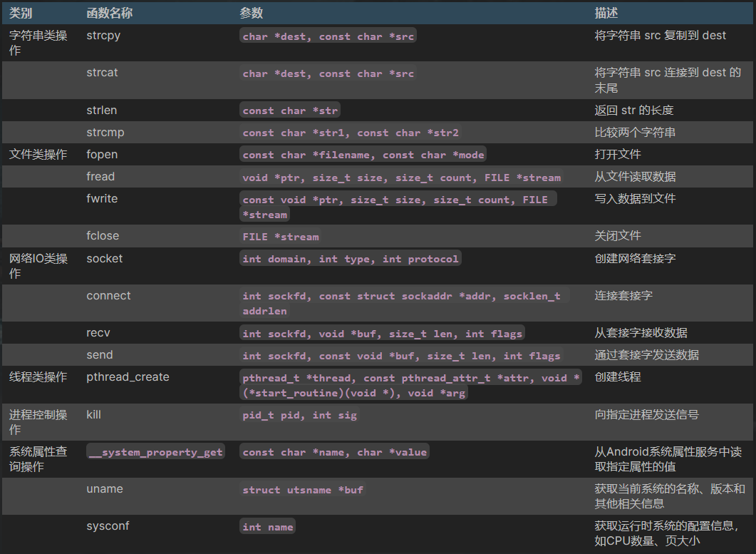Viewport: 756px width, 554px height.
Task: Select the socket function name
Action: pyautogui.click(x=104, y=259)
